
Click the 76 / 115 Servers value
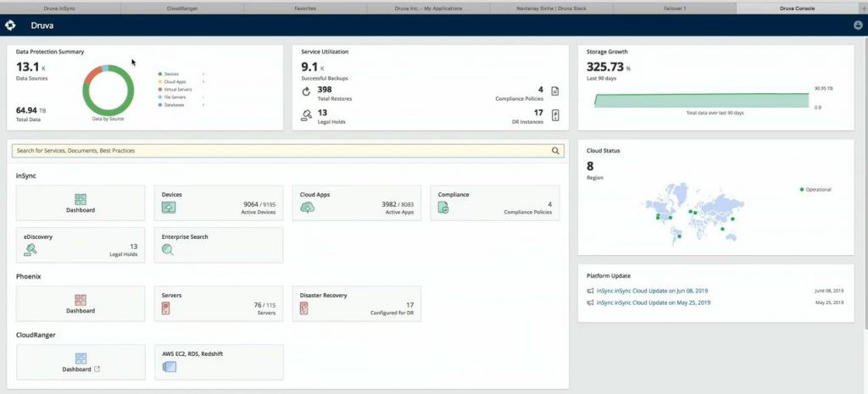(264, 305)
